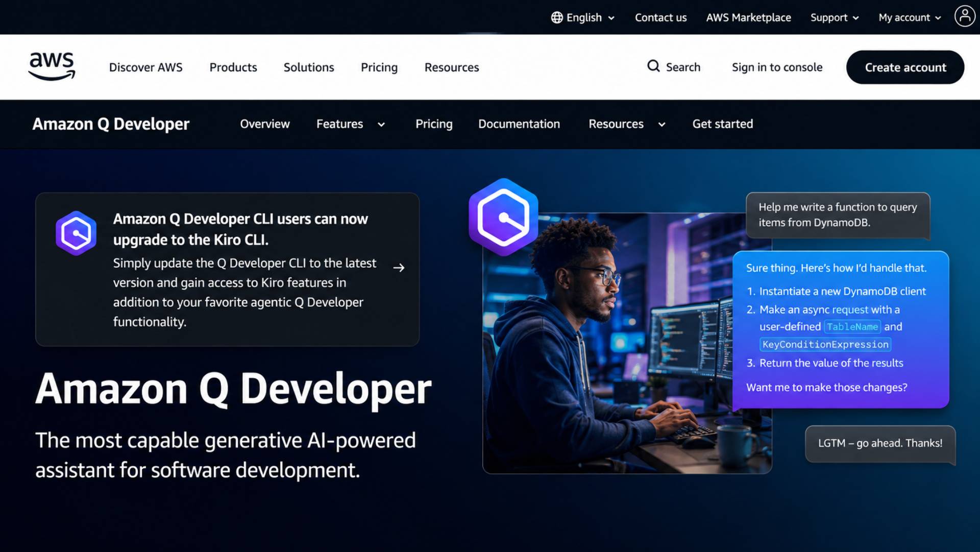Expand the English language dropdown
The image size is (980, 552).
point(583,17)
